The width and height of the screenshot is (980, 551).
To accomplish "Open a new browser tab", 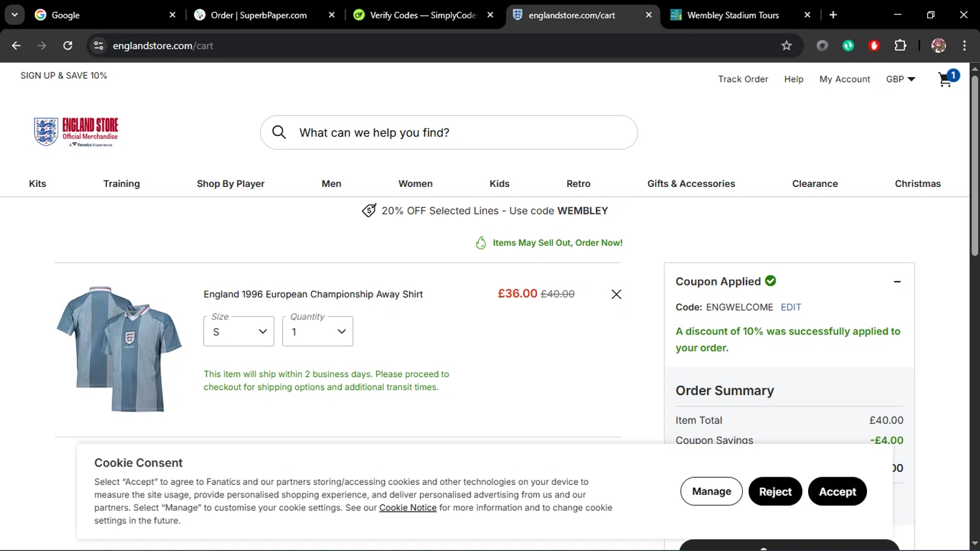I will pyautogui.click(x=833, y=14).
